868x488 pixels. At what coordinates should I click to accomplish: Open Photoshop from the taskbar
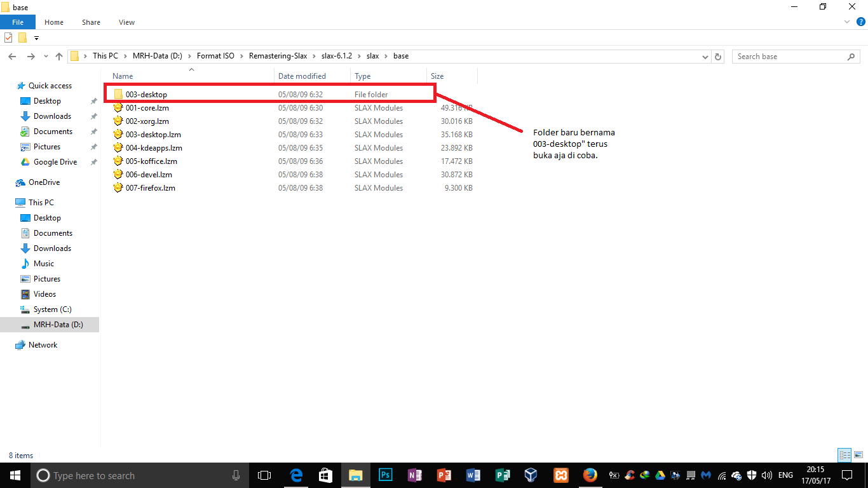click(385, 475)
